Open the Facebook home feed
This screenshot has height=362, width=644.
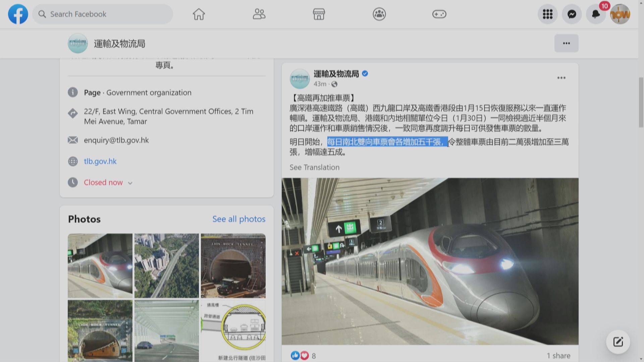[x=199, y=14]
